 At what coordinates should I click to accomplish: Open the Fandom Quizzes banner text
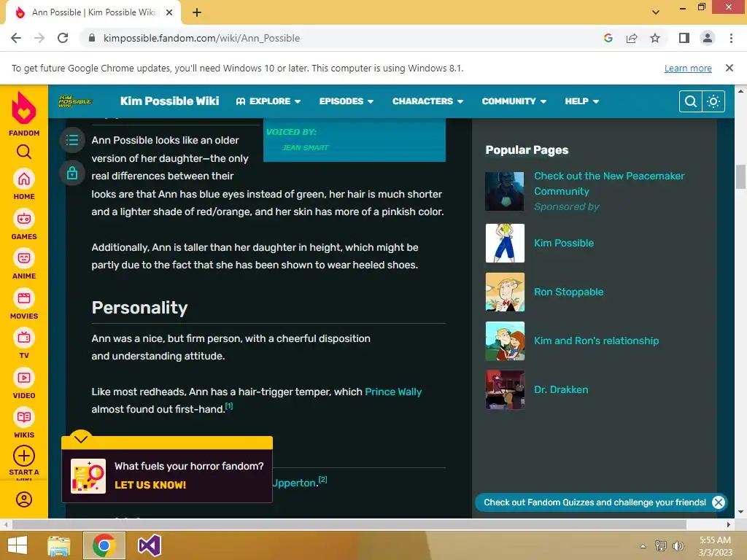(595, 502)
